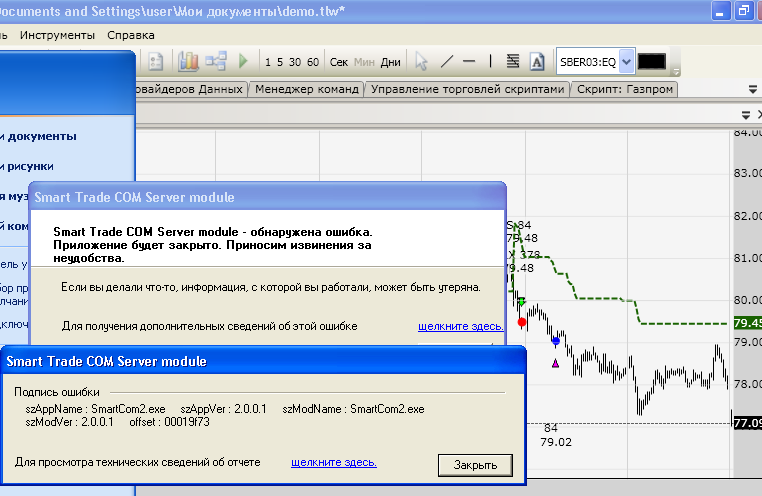Click additional error info щелкните здесь link
The image size is (762, 496).
(461, 326)
